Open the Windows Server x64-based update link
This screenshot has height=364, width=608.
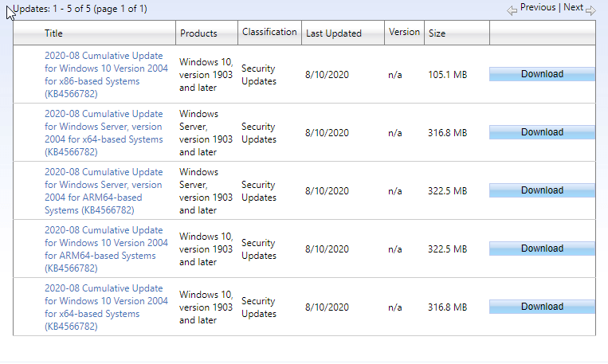104,133
